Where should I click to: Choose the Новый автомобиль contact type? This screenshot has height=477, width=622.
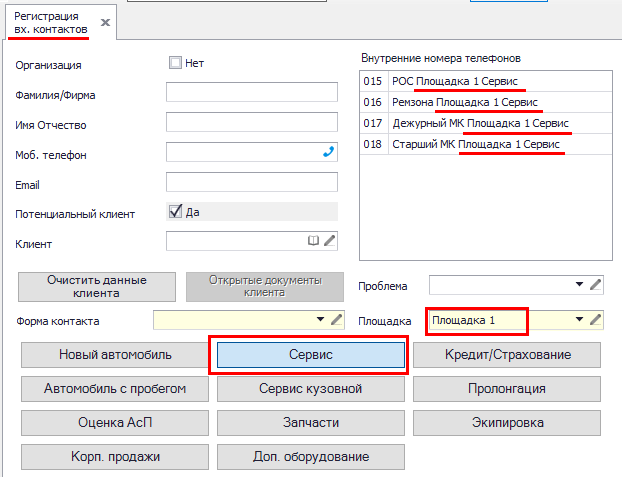115,355
